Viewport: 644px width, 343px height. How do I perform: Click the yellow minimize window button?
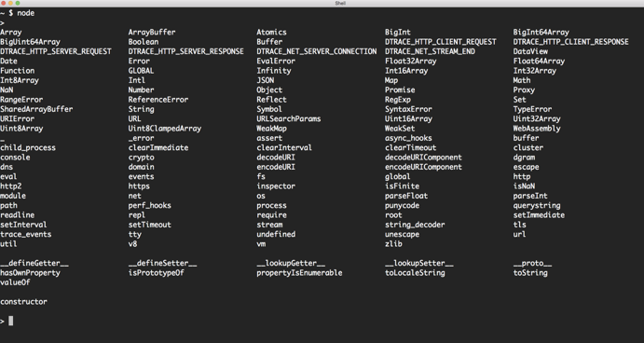click(x=10, y=3)
